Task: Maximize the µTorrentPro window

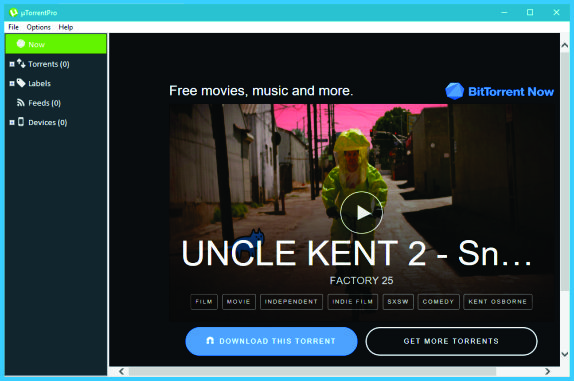Action: coord(530,12)
